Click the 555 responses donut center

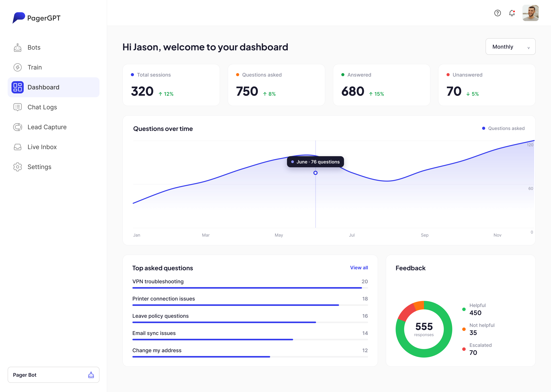424,329
